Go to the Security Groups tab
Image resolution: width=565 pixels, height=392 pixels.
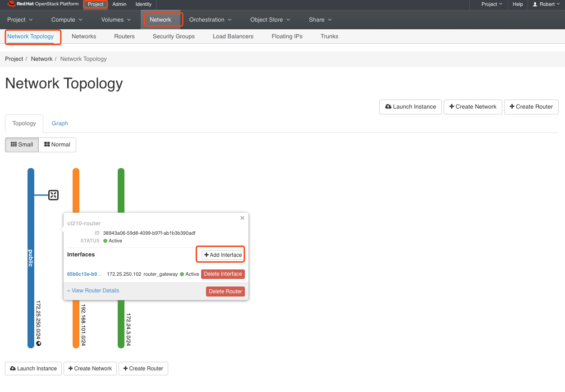point(174,36)
